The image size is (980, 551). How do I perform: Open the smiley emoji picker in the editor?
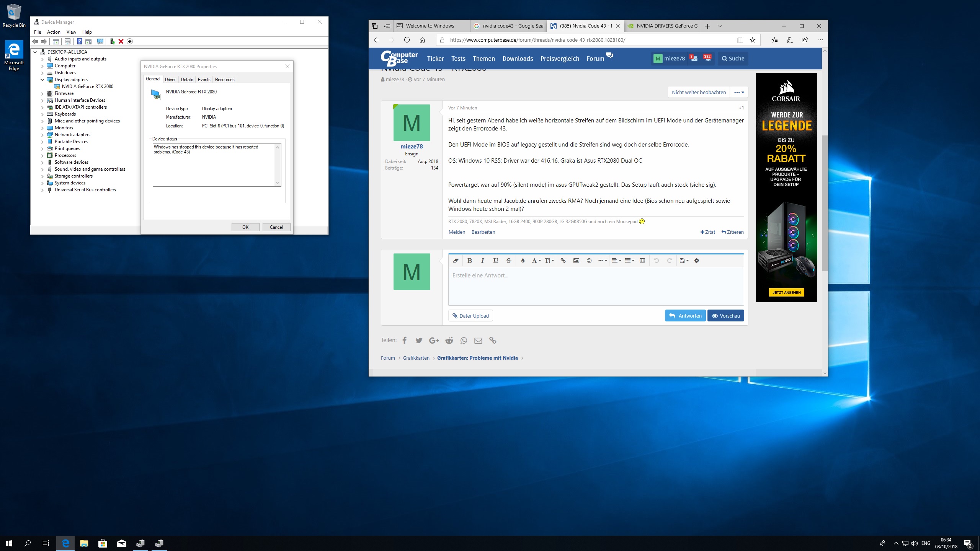pyautogui.click(x=589, y=261)
